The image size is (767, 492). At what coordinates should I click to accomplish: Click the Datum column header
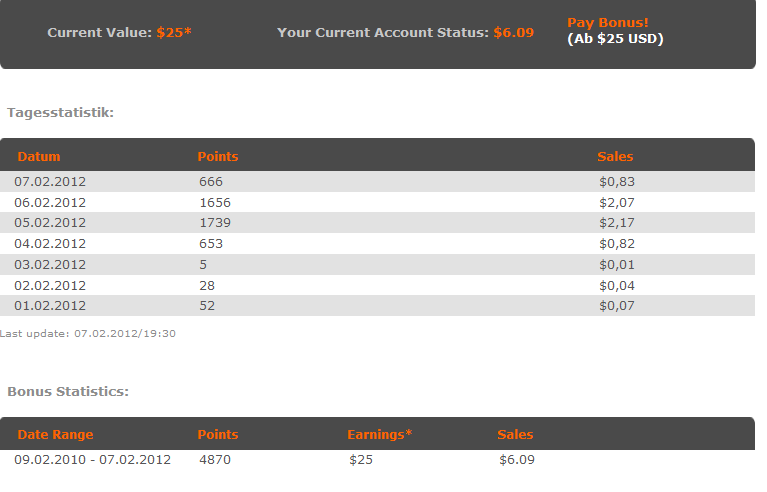(x=39, y=156)
